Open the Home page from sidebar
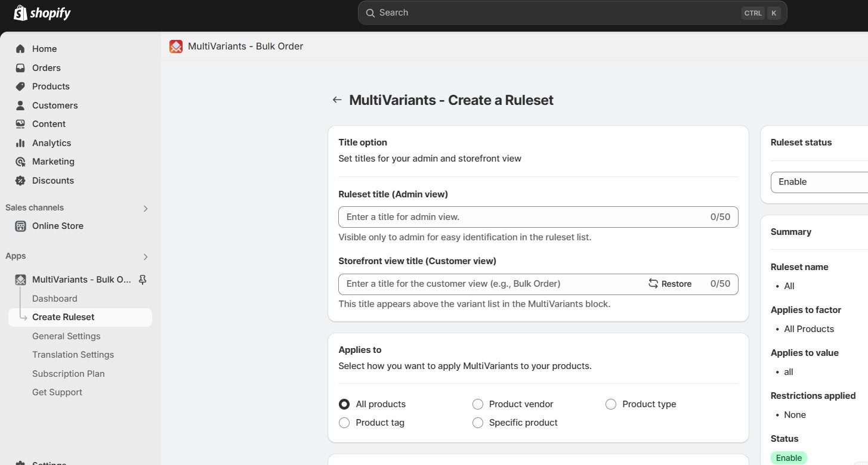This screenshot has height=465, width=868. point(44,48)
